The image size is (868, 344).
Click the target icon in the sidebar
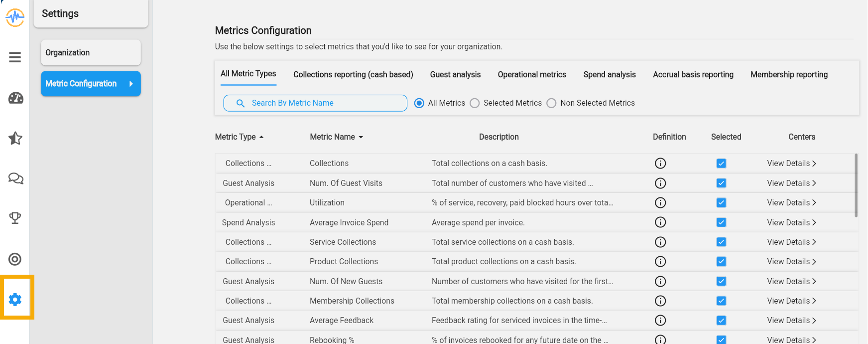[15, 259]
